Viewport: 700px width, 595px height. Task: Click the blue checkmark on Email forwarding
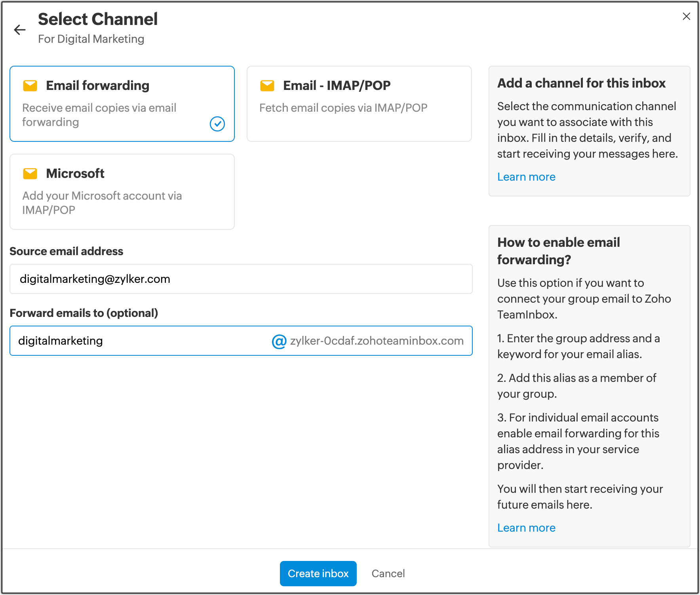[x=217, y=124]
